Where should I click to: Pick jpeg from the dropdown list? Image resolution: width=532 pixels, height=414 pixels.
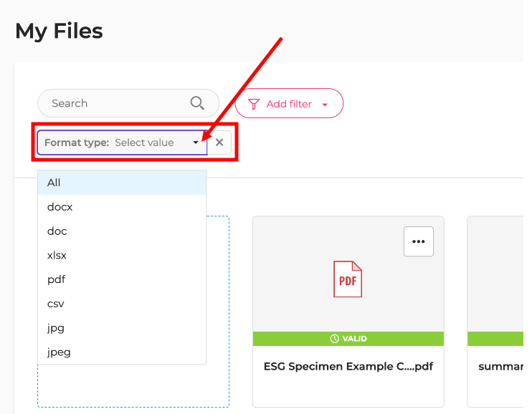click(59, 352)
